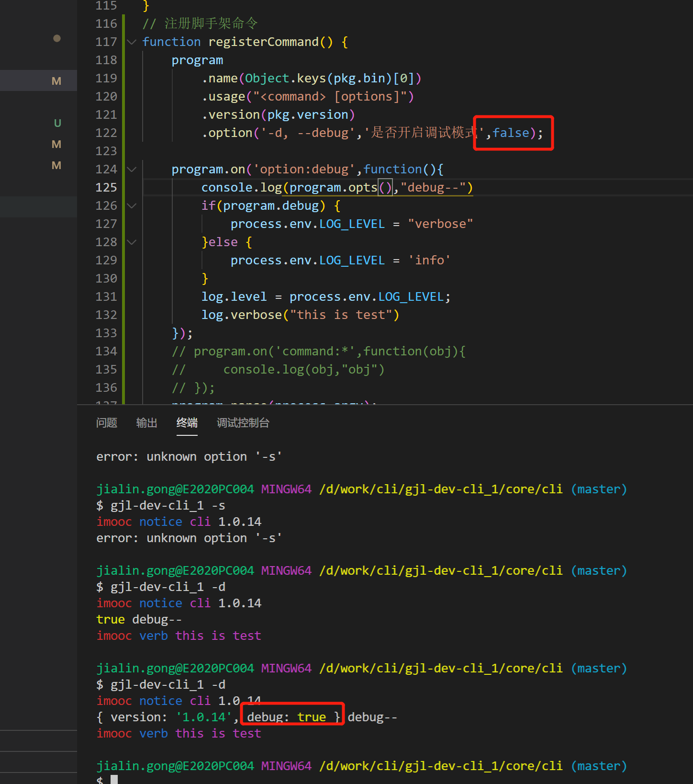Viewport: 693px width, 784px height.
Task: Click line number 131 in the gutter
Action: point(106,297)
